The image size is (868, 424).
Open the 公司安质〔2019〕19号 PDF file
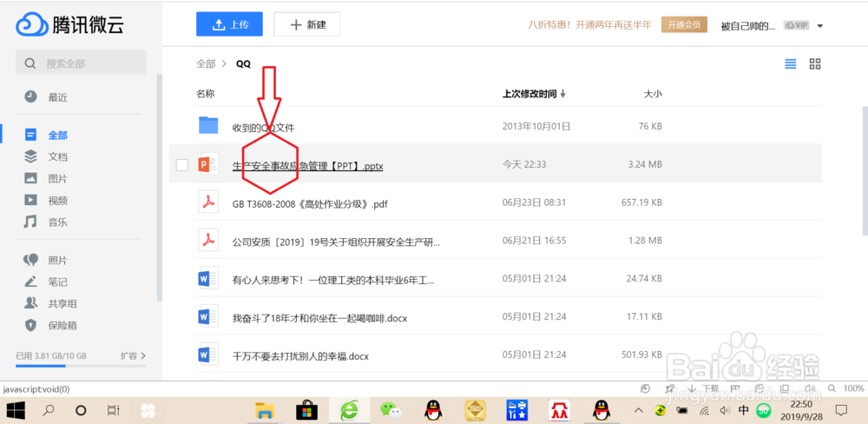[336, 242]
